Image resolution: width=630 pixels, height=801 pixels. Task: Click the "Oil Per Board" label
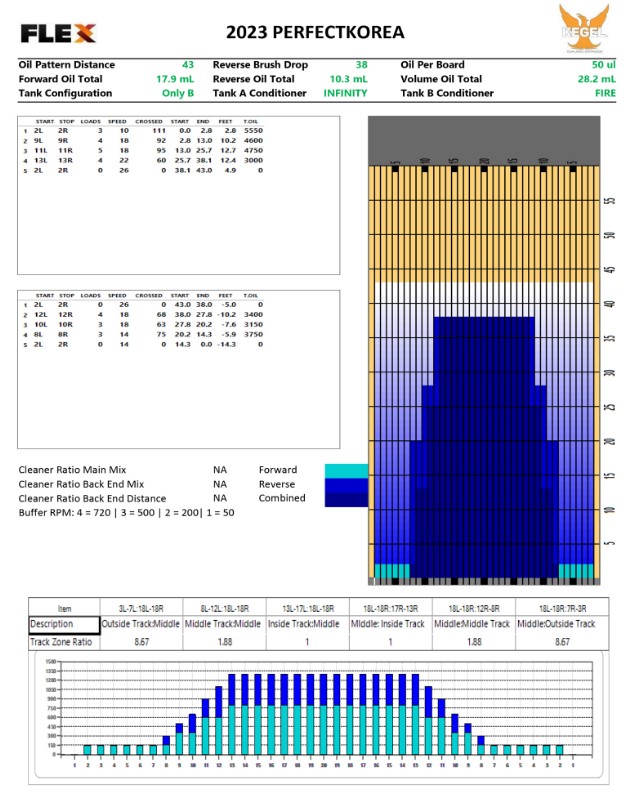432,65
